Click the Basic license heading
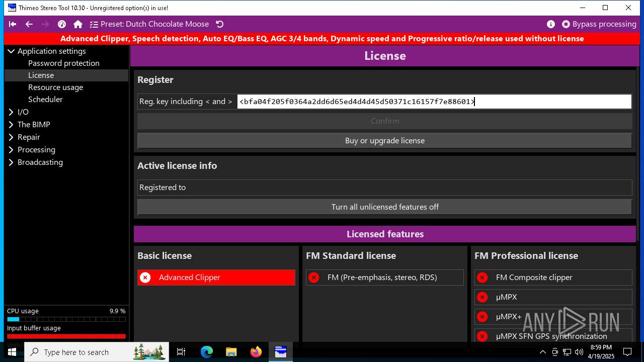644x362 pixels. click(x=165, y=256)
